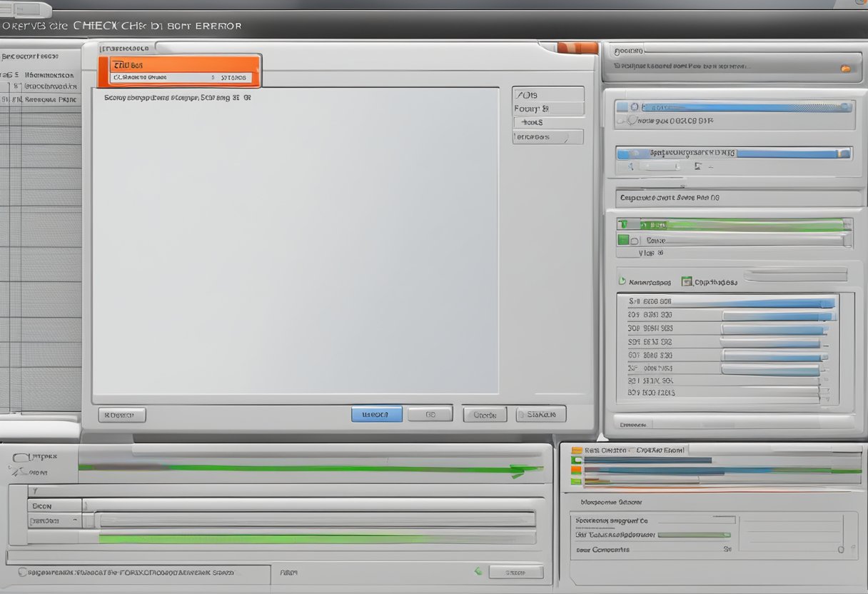Viewport: 868px width, 594px height.
Task: Click the green progress bar in right panel
Action: coord(742,225)
